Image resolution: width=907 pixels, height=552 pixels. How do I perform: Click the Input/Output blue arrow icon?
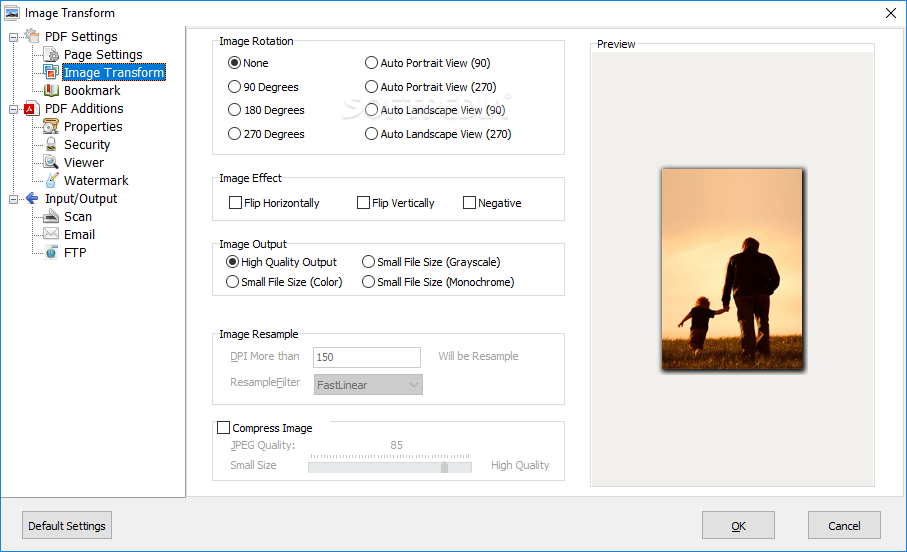click(x=32, y=198)
